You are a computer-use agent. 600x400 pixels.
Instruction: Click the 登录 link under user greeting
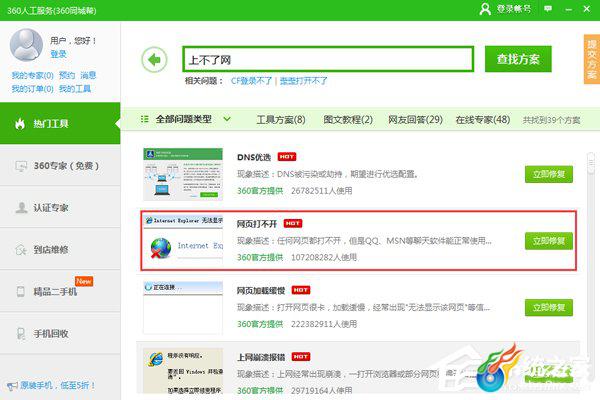(x=58, y=54)
